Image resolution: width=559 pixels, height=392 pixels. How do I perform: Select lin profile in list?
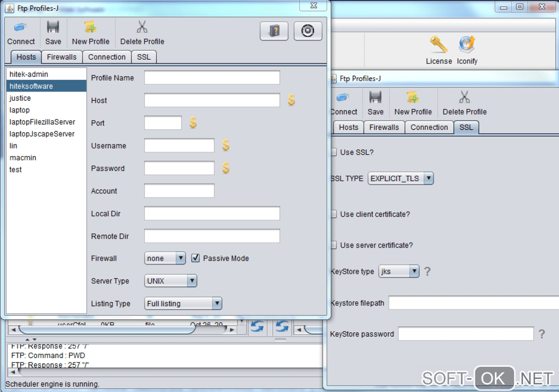click(47, 146)
